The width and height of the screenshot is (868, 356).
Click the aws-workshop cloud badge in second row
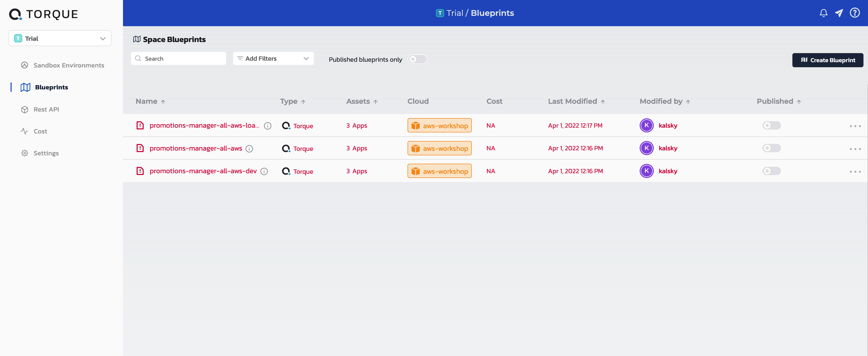(x=439, y=148)
